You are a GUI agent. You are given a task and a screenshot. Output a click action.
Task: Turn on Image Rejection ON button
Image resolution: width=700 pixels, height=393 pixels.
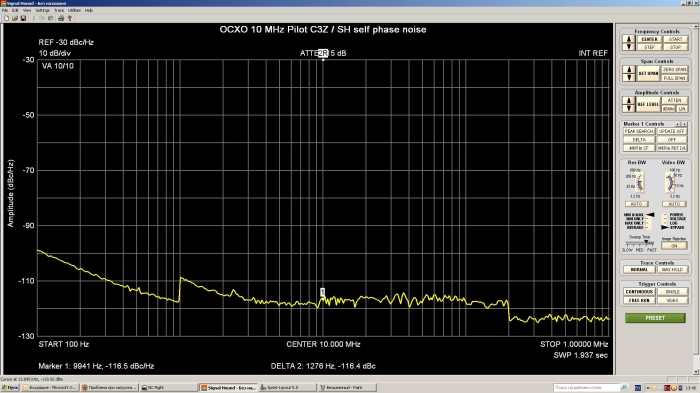[x=674, y=246]
